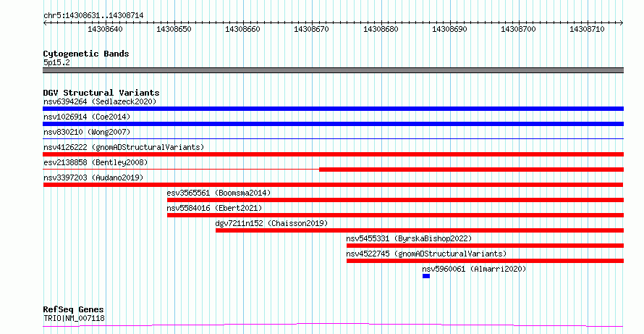Click the 14308640 ruler position
Image resolution: width=644 pixels, height=334 pixels.
105,29
